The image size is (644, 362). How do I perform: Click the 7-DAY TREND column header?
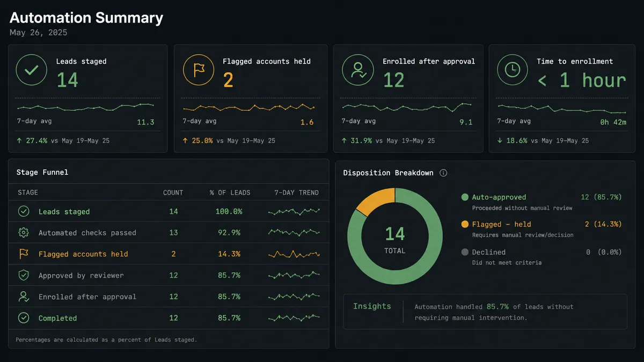[296, 193]
